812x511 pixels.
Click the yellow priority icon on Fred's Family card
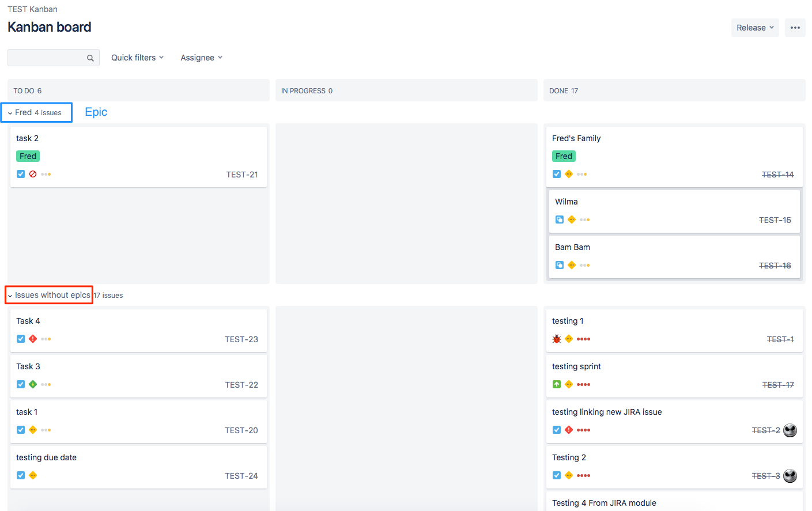[x=568, y=173]
